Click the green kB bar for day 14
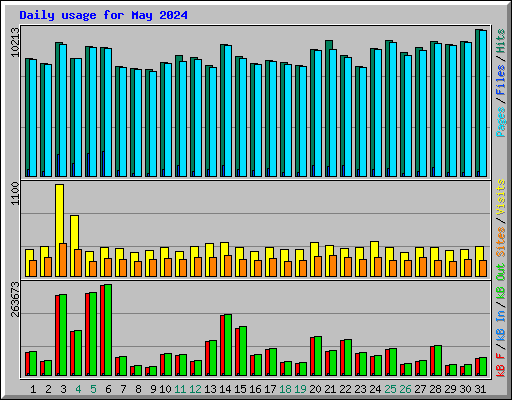This screenshot has height=400, width=512. 228,345
